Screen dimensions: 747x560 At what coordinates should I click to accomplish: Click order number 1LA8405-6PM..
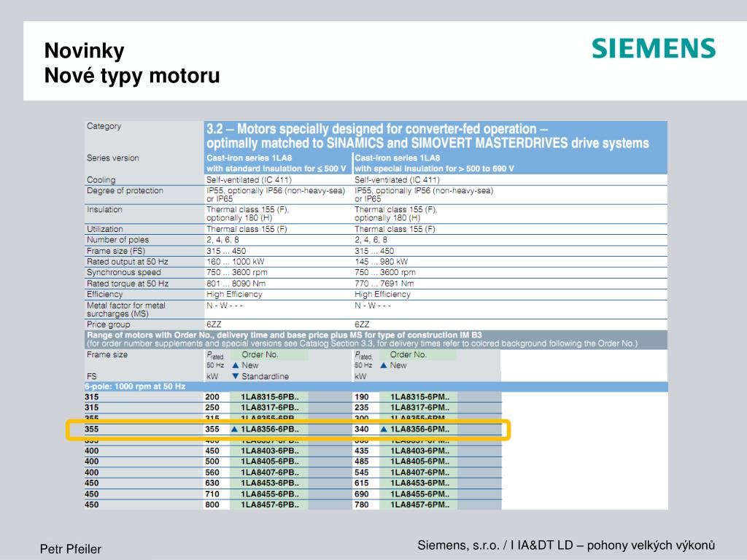(419, 462)
